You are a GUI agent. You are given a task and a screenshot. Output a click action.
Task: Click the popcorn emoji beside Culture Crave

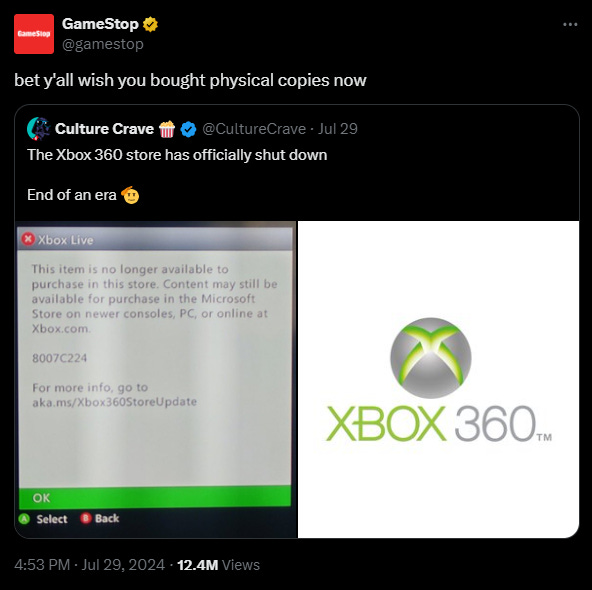[166, 129]
